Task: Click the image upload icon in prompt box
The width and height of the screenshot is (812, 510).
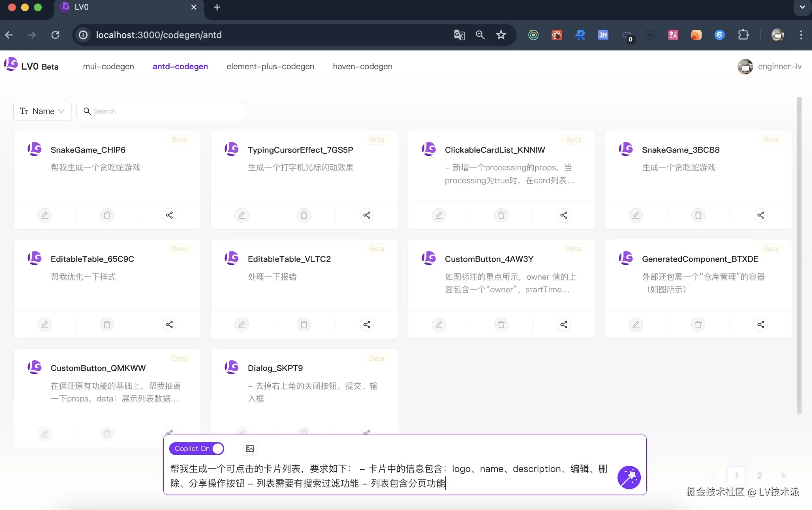Action: click(x=250, y=449)
